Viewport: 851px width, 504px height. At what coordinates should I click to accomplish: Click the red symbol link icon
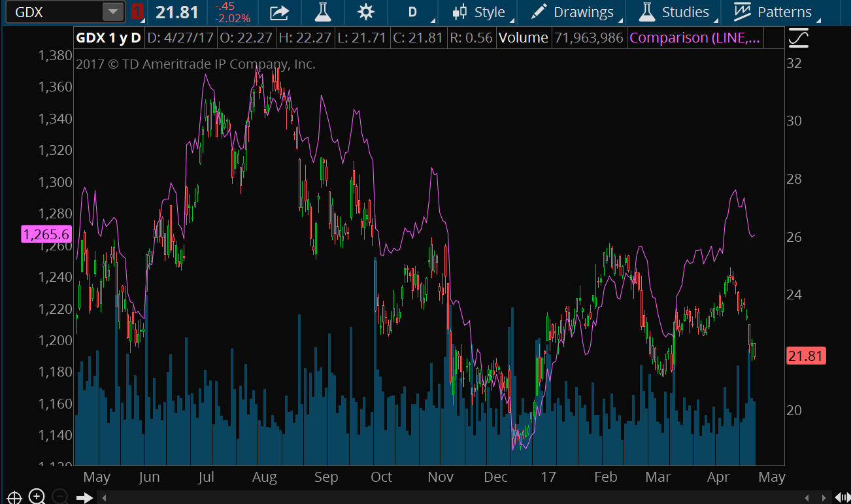137,12
